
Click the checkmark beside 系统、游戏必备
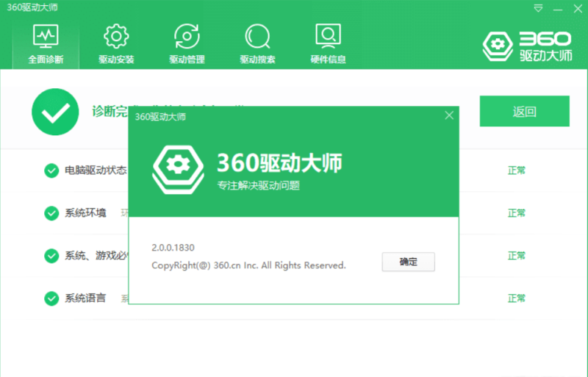(51, 256)
